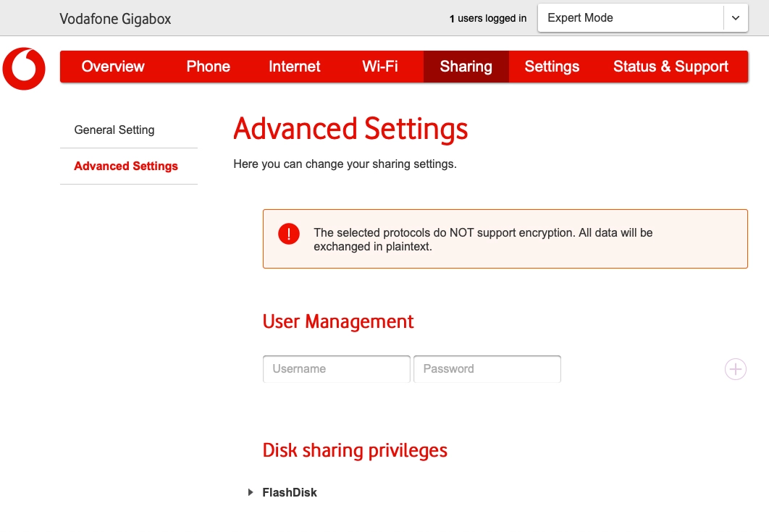Screen dimensions: 769x532
Task: Open the Expert Mode dropdown
Action: (630, 17)
